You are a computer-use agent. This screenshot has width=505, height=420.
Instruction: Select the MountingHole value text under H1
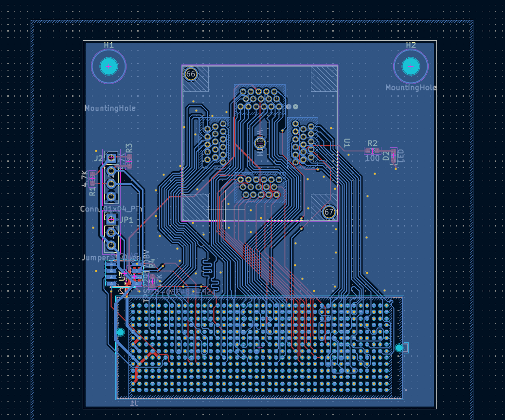coord(110,108)
